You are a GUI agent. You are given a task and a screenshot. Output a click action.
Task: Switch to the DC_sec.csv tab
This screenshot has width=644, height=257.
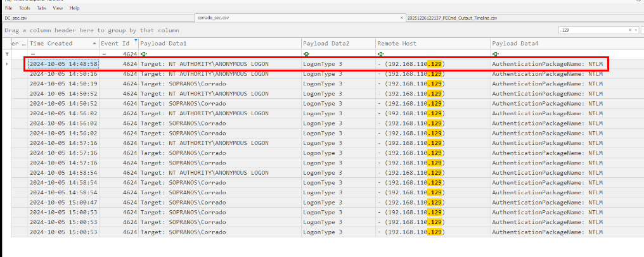click(16, 18)
